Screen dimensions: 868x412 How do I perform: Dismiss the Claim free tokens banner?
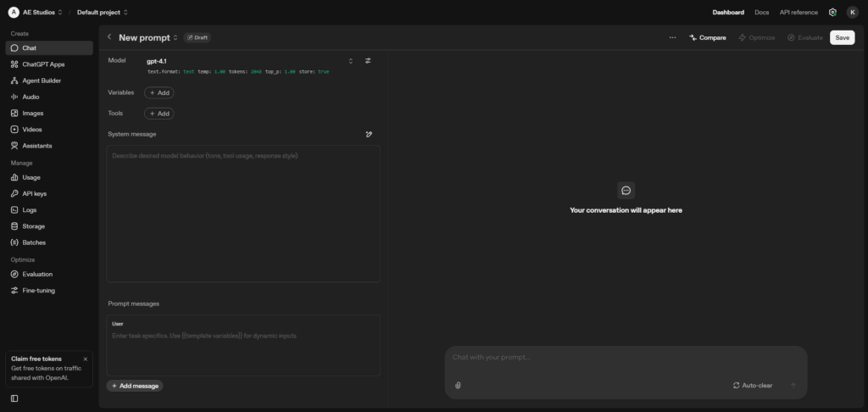(86, 359)
